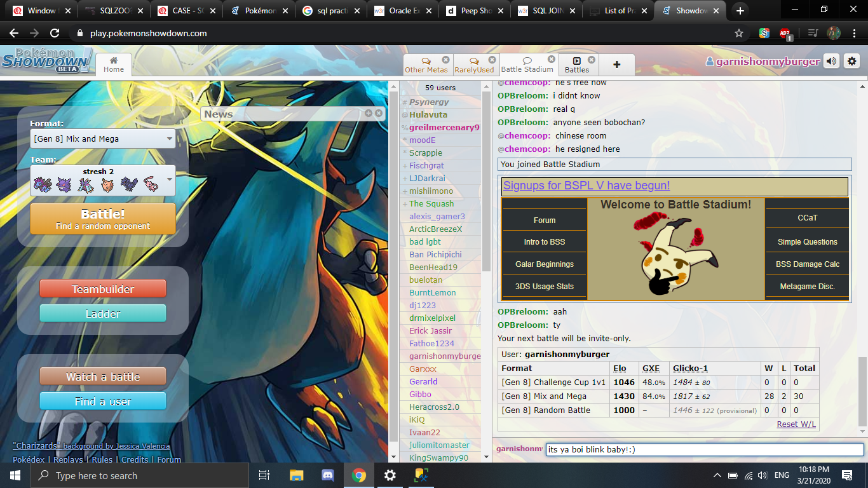This screenshot has width=868, height=488.
Task: Open the Ladder
Action: coord(103,313)
